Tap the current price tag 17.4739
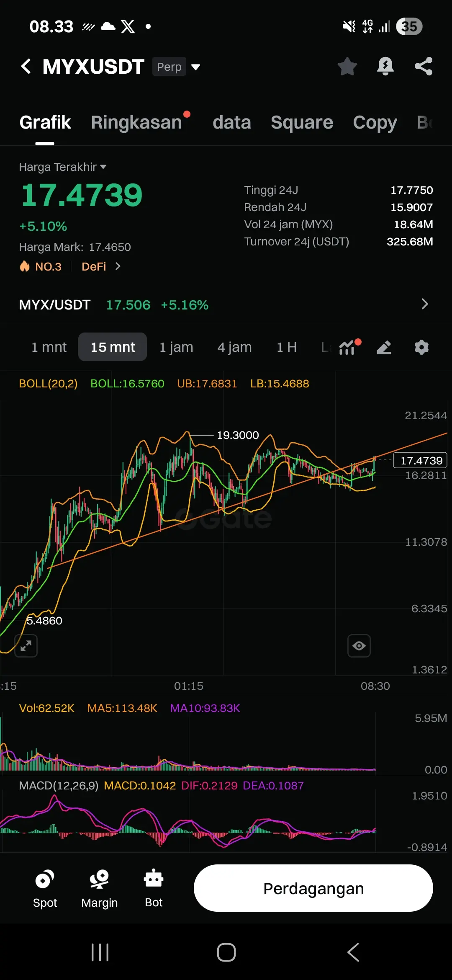This screenshot has width=452, height=980. [421, 460]
